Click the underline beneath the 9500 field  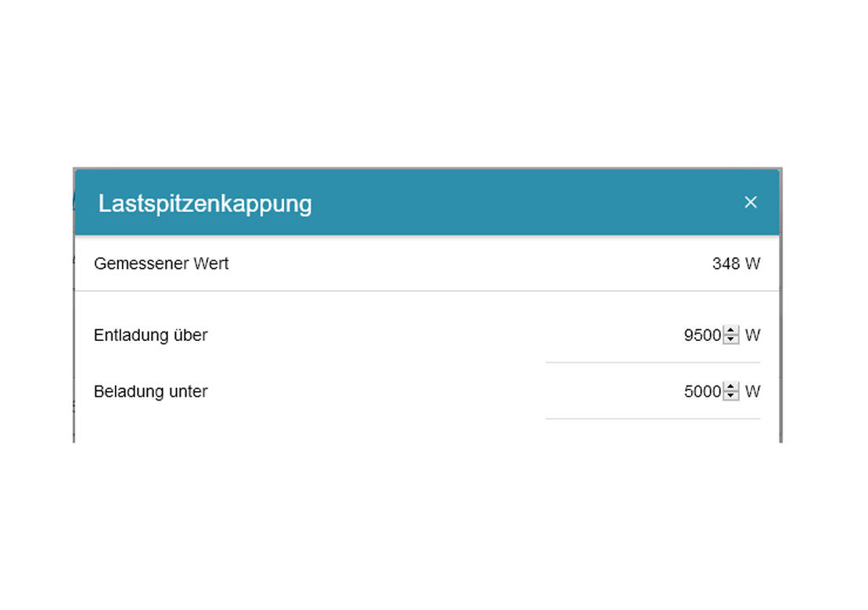coord(652,362)
